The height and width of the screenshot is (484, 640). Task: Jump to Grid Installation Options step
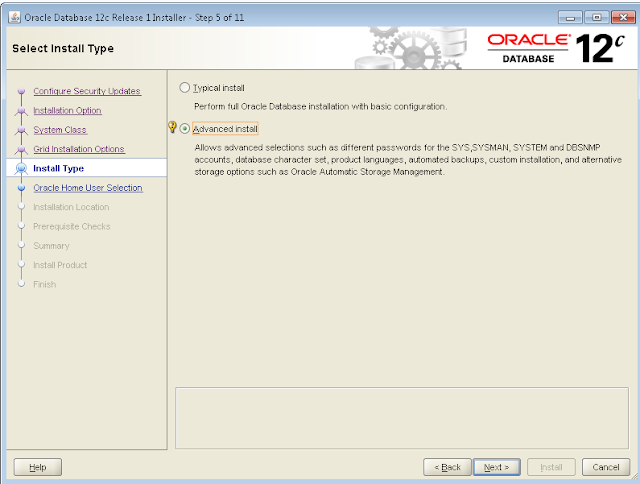[79, 149]
